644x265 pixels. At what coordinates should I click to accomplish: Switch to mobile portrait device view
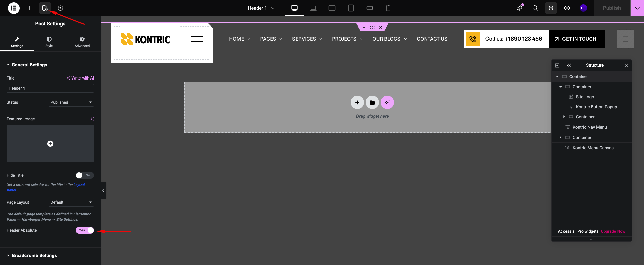[388, 8]
